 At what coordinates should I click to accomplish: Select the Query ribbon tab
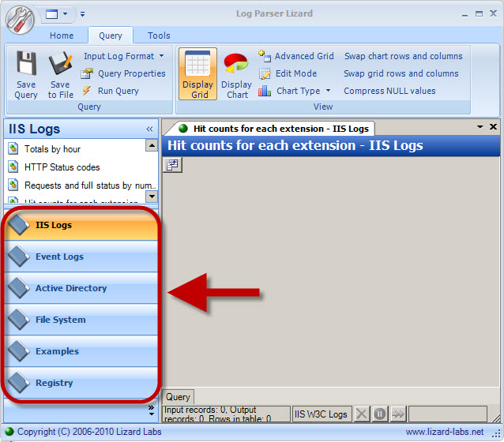tap(111, 36)
